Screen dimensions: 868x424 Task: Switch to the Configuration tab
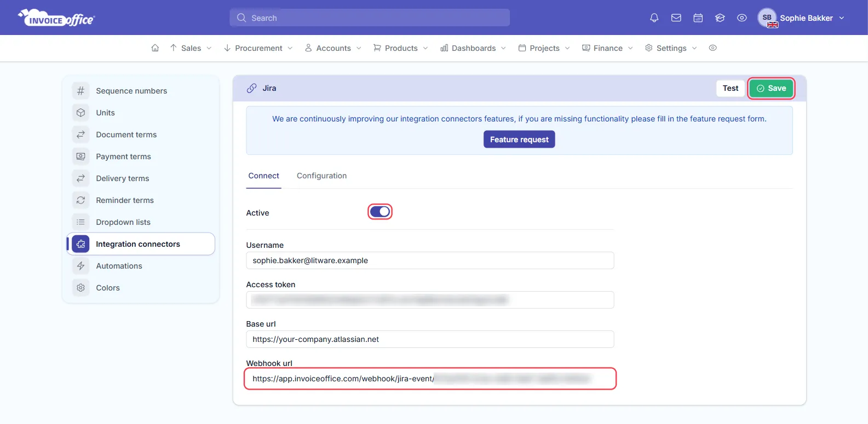(x=321, y=176)
